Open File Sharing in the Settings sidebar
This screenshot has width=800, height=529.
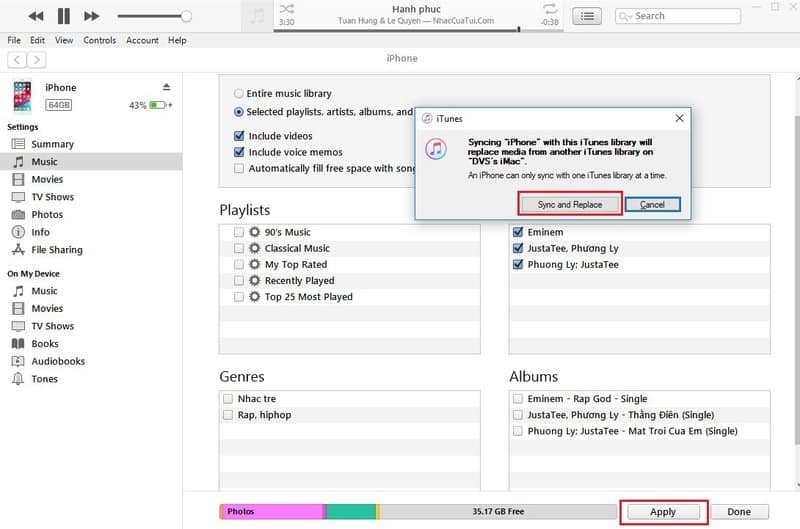(56, 250)
